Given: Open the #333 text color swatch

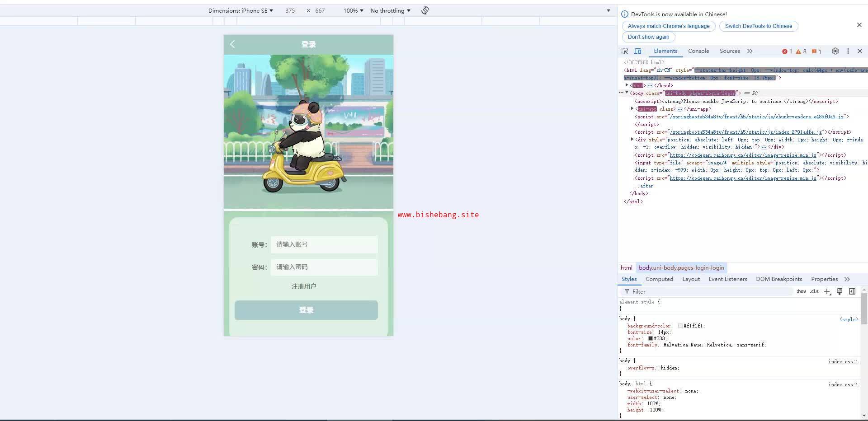Looking at the screenshot, I should [x=651, y=338].
